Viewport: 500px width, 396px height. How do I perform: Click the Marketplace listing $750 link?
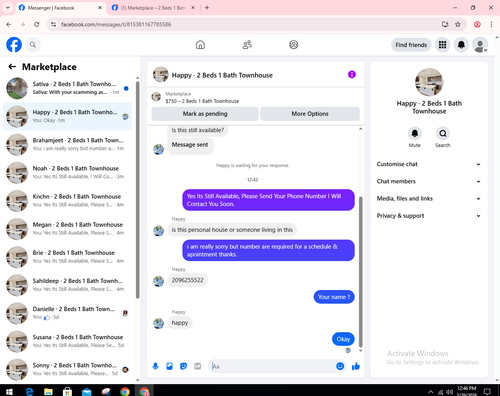pyautogui.click(x=202, y=101)
